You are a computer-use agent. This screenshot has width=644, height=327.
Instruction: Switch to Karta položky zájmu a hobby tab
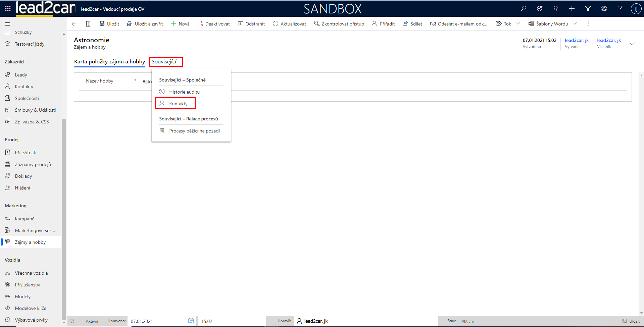click(x=109, y=62)
